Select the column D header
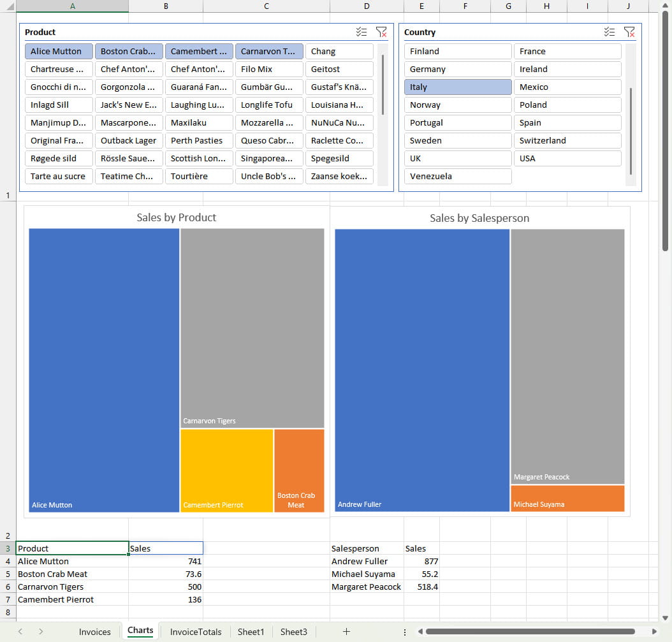 tap(367, 6)
